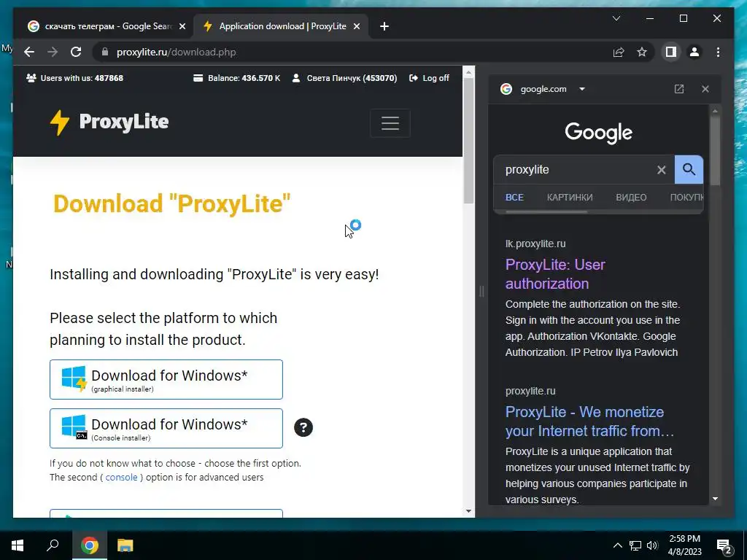Download Windows console installer
This screenshot has width=747, height=560.
pos(166,428)
